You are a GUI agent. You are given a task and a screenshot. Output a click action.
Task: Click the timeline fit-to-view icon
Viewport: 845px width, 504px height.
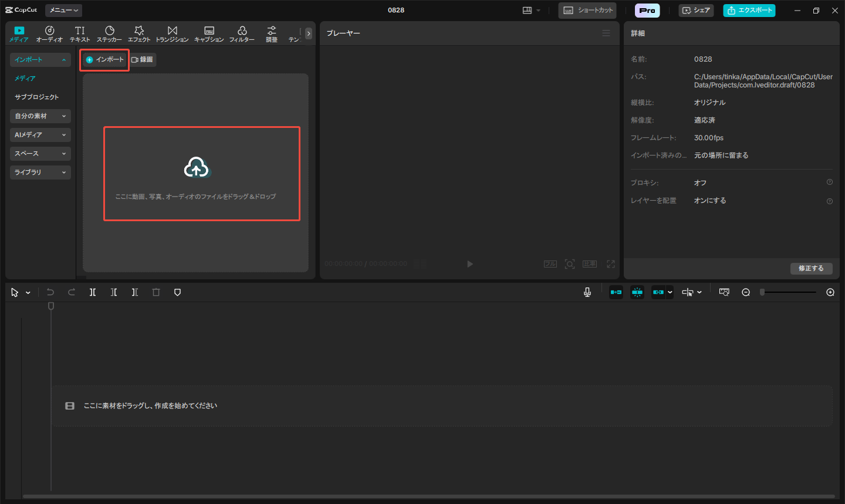pos(724,292)
